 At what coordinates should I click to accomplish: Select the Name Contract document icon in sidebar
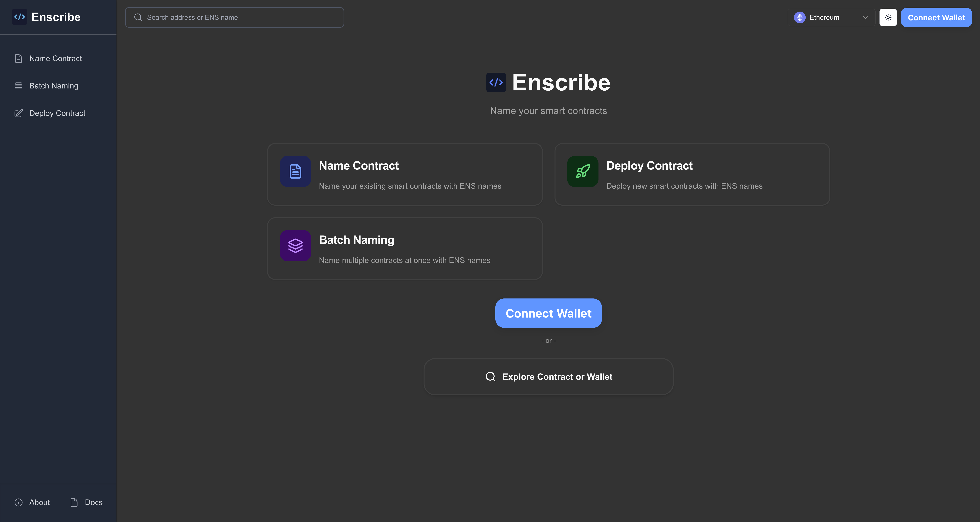coord(19,58)
